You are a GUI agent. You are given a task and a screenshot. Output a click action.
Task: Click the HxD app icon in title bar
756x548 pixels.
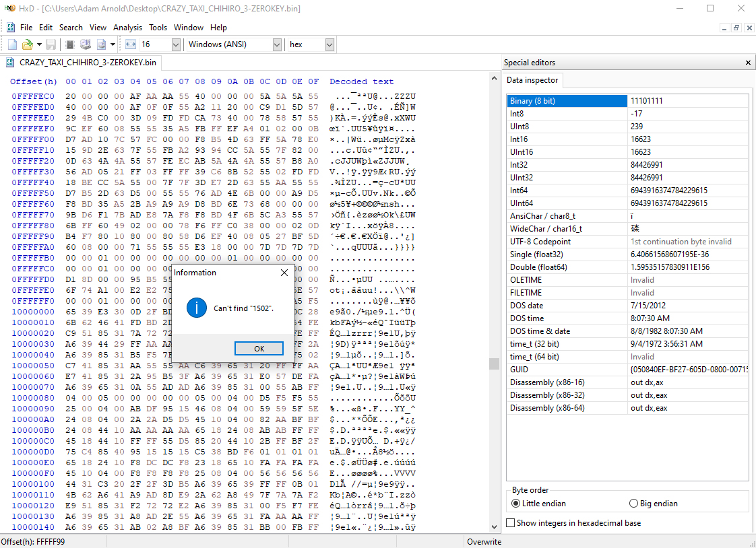click(x=9, y=8)
